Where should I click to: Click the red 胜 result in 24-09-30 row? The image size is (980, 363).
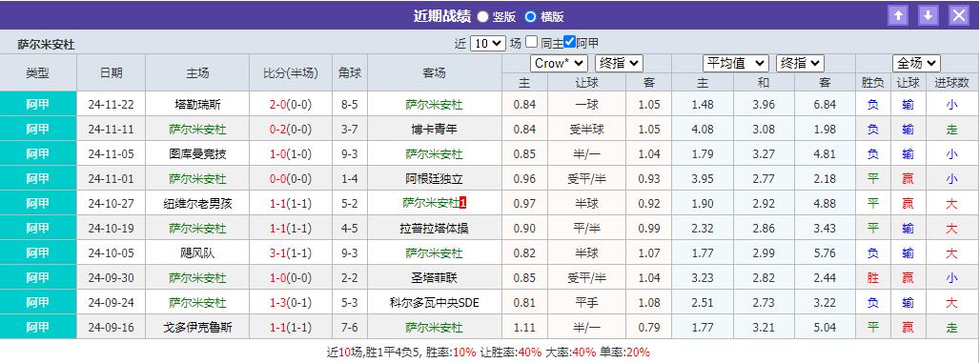click(873, 277)
